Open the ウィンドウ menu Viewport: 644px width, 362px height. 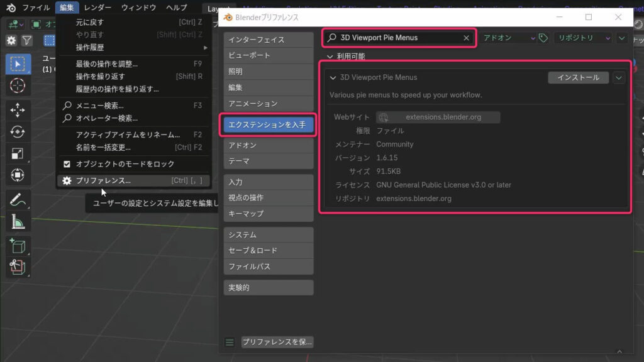click(x=138, y=8)
